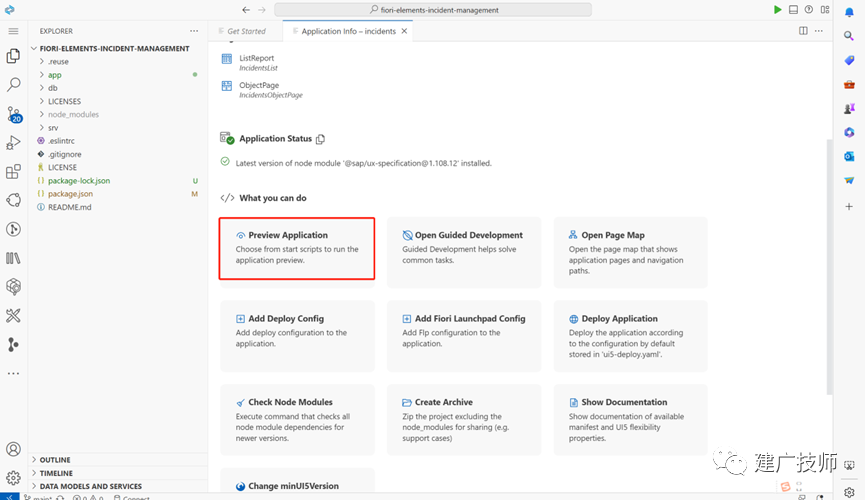Screen dimensions: 865x500
Task: Click the Change minUI5Version card
Action: (x=297, y=481)
